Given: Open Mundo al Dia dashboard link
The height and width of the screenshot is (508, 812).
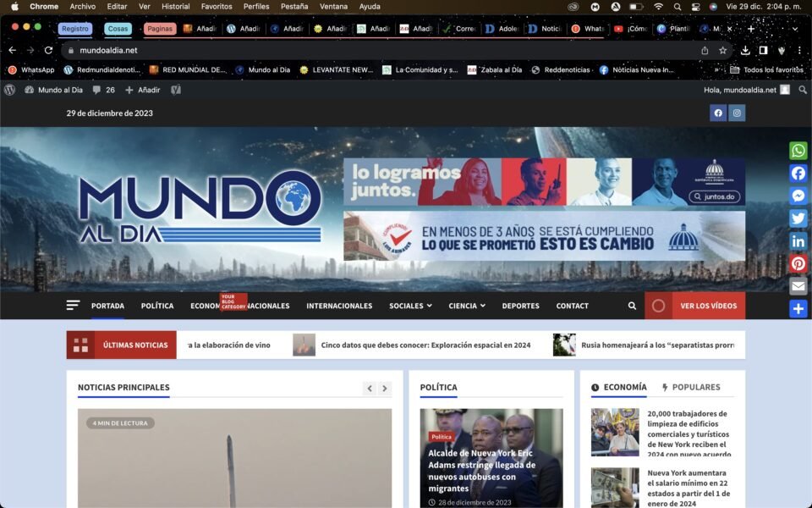Looking at the screenshot, I should pos(54,90).
